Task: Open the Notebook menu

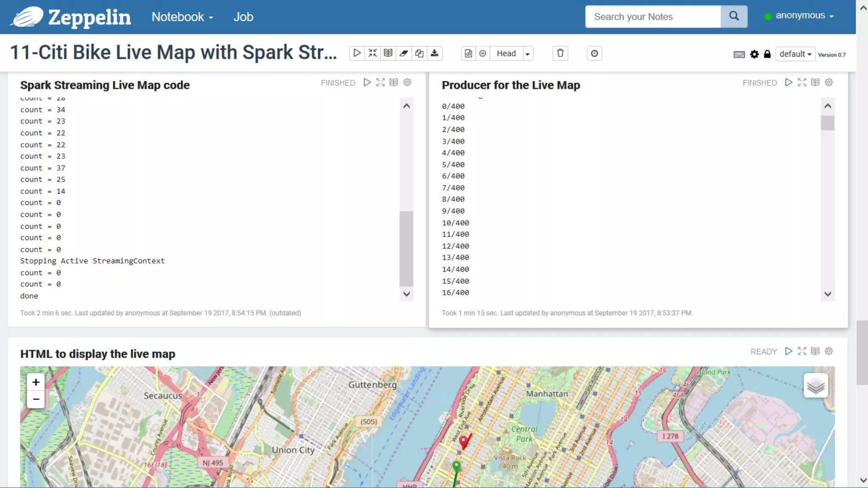Action: click(182, 17)
